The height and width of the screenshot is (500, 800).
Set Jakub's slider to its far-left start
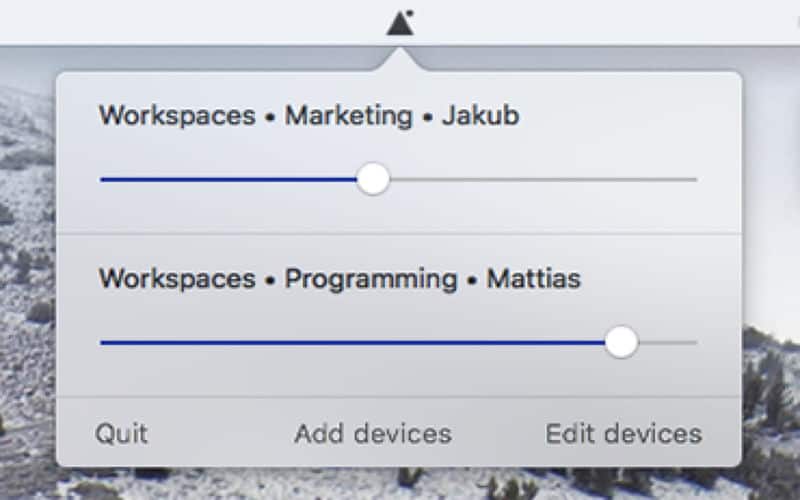(x=102, y=180)
